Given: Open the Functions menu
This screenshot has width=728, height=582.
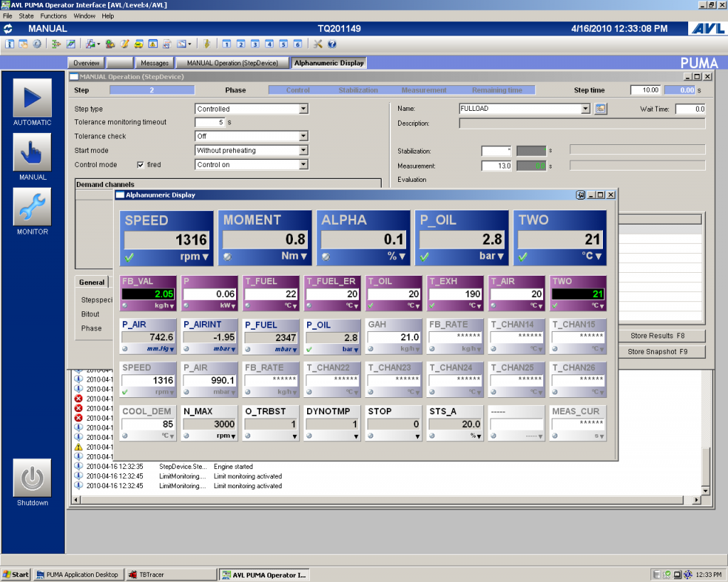Looking at the screenshot, I should [53, 16].
